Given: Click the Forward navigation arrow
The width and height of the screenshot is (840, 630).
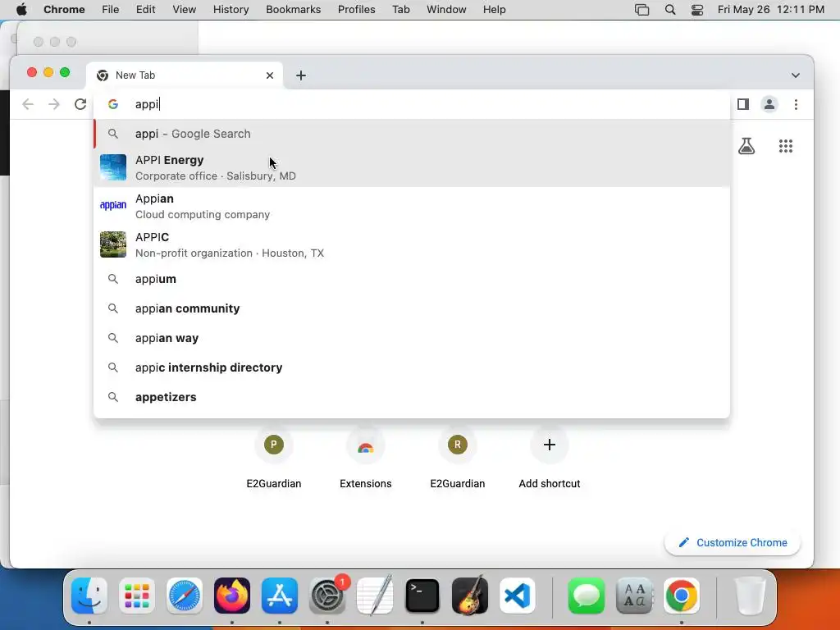Looking at the screenshot, I should pos(54,104).
